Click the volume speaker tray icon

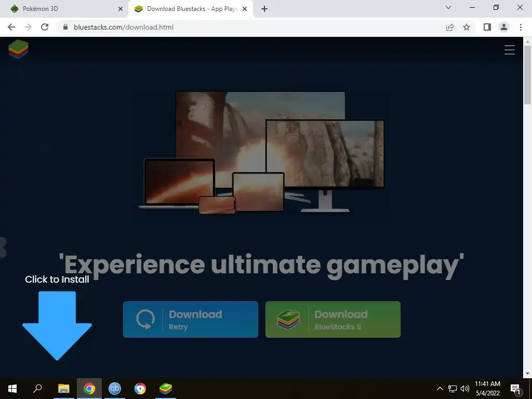tap(465, 389)
